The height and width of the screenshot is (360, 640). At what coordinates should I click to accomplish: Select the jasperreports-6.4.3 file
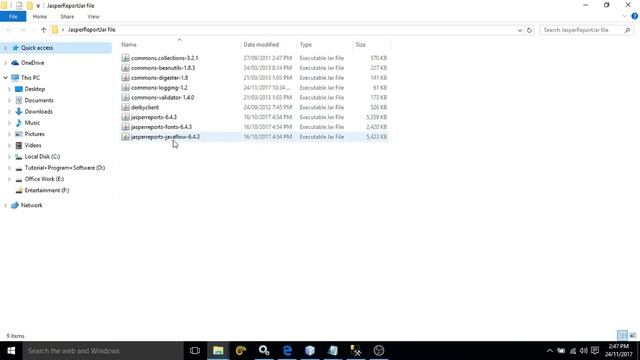[x=154, y=117]
